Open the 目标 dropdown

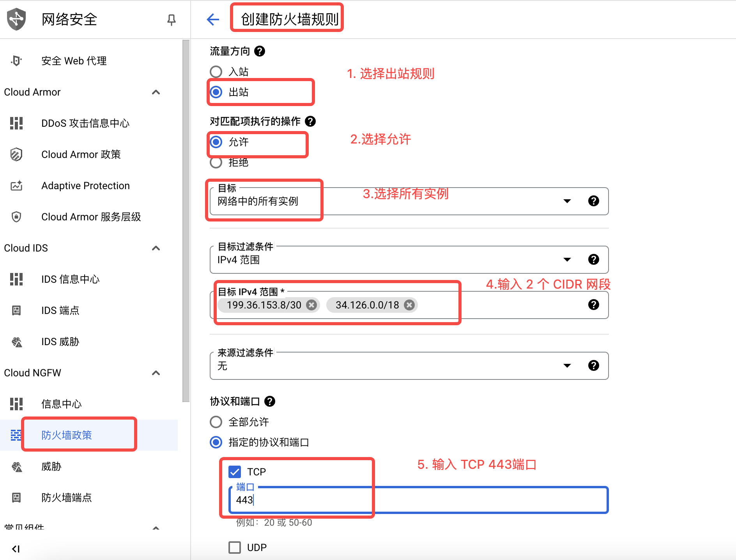[x=409, y=201]
